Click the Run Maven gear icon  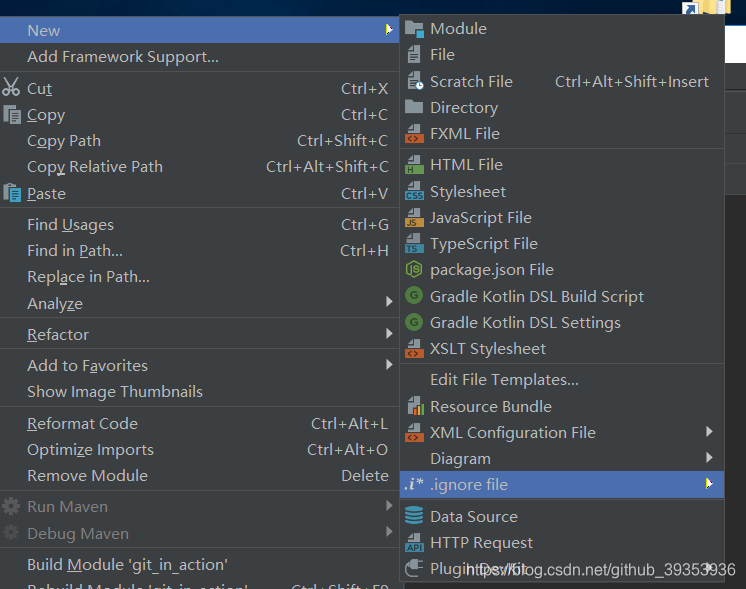pyautogui.click(x=11, y=506)
